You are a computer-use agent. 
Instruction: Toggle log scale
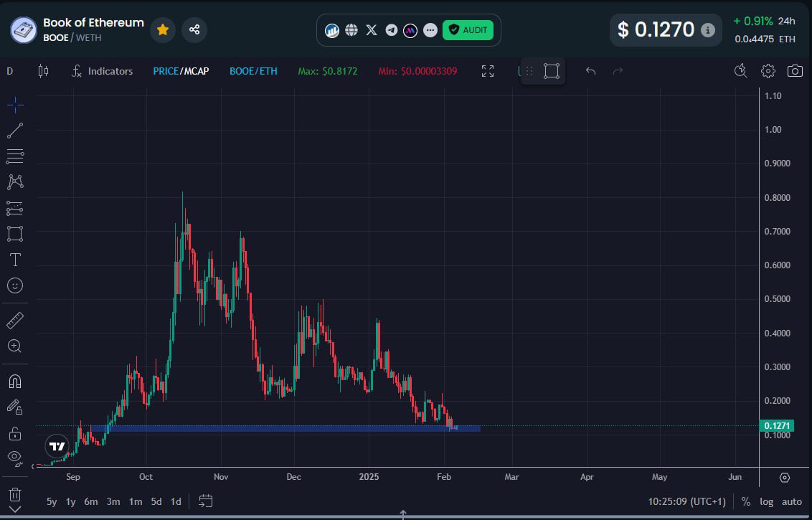(x=766, y=501)
